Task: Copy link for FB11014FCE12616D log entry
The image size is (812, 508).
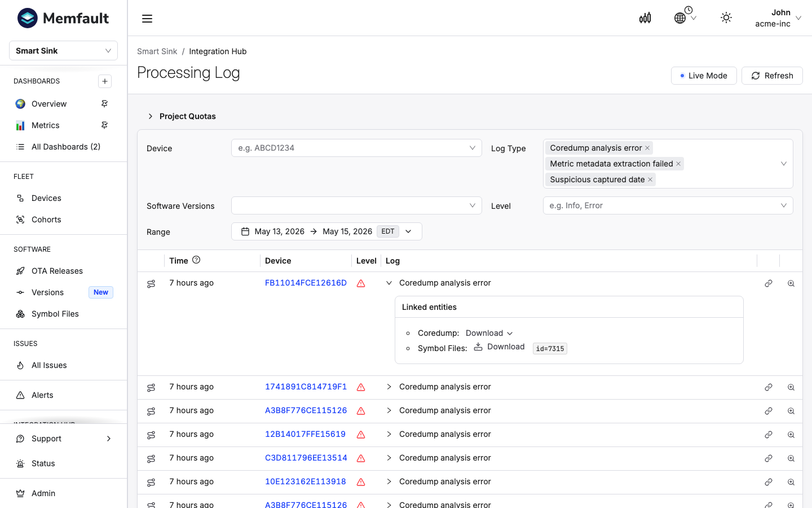Action: [769, 283]
